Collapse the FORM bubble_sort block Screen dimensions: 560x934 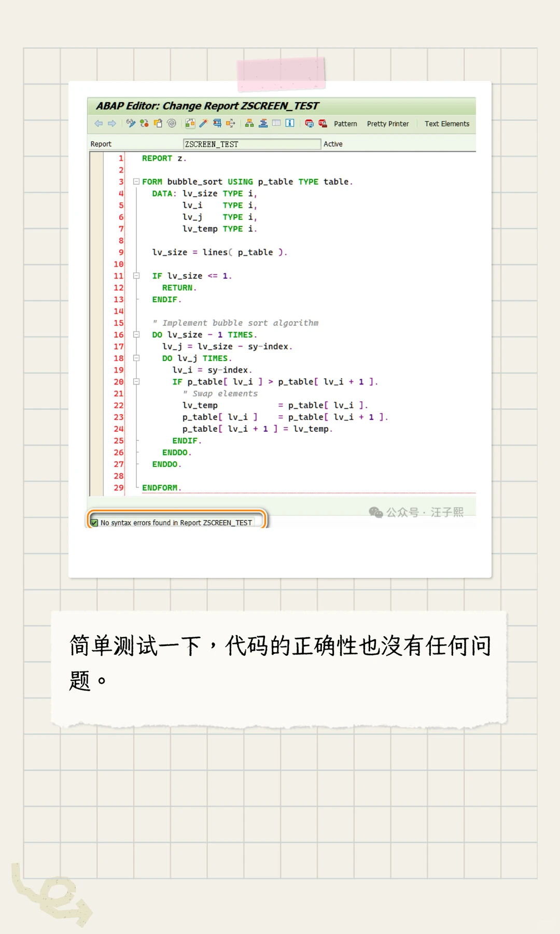click(136, 182)
